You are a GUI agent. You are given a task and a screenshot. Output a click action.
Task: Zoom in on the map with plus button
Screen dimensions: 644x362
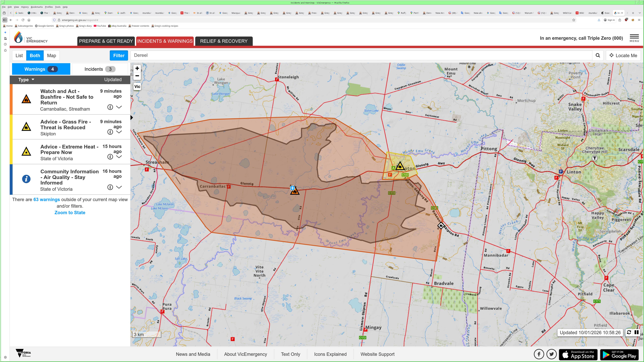pyautogui.click(x=137, y=68)
